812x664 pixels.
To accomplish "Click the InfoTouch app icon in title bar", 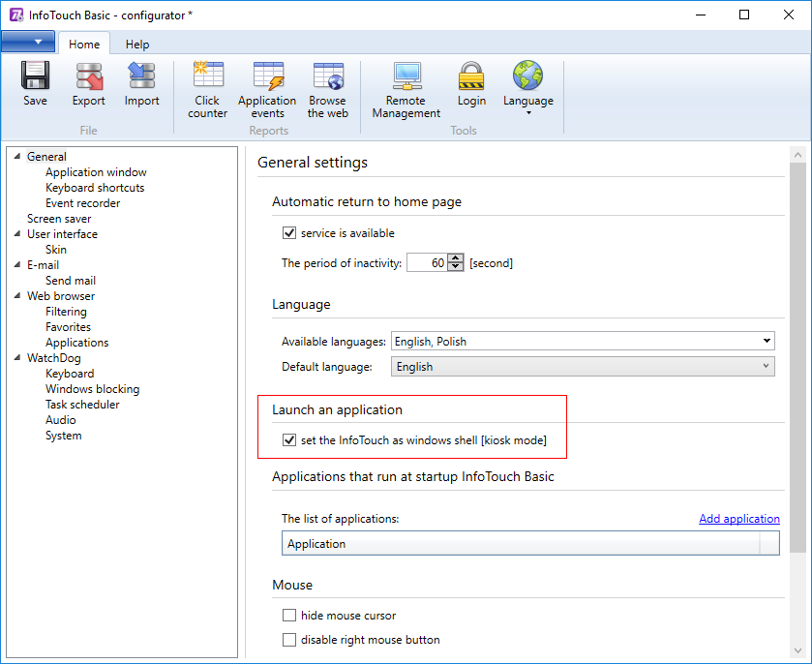I will [16, 15].
